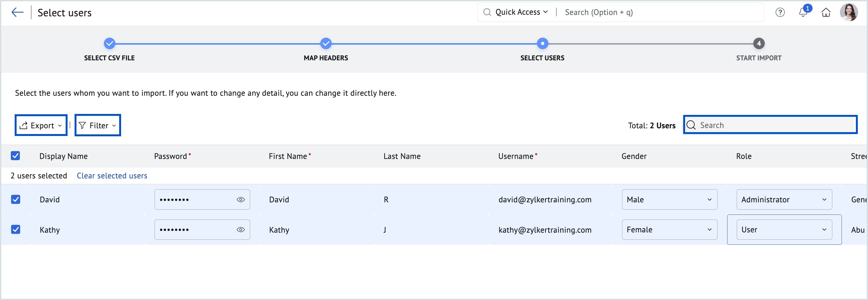Deselect Kathy's row checkbox

pos(16,229)
